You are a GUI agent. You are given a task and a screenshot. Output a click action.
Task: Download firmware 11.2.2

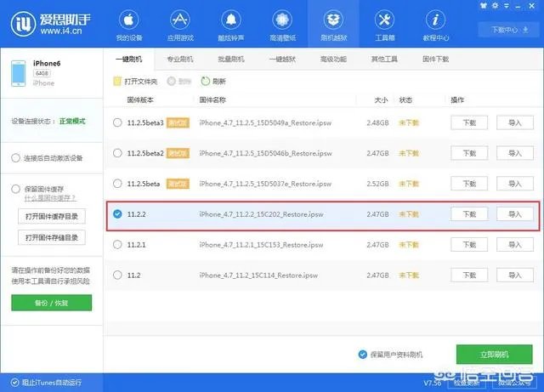[469, 214]
